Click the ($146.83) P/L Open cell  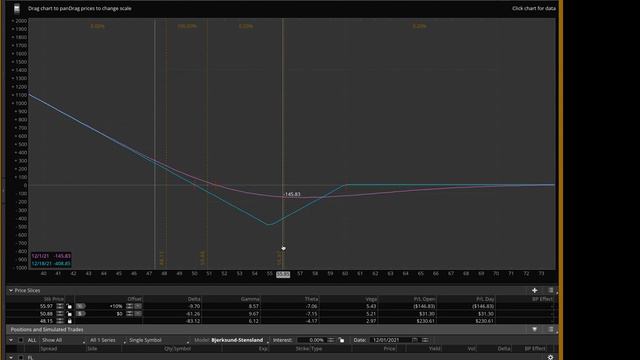click(x=424, y=306)
